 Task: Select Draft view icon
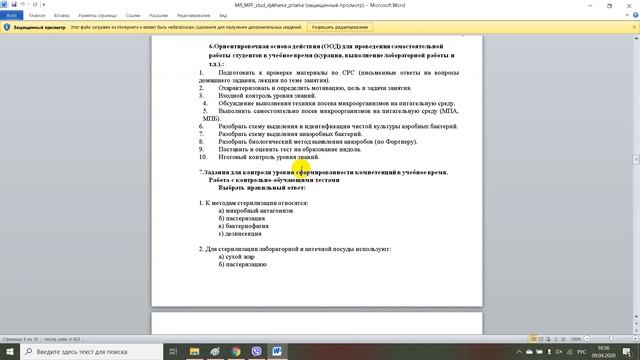click(x=563, y=339)
